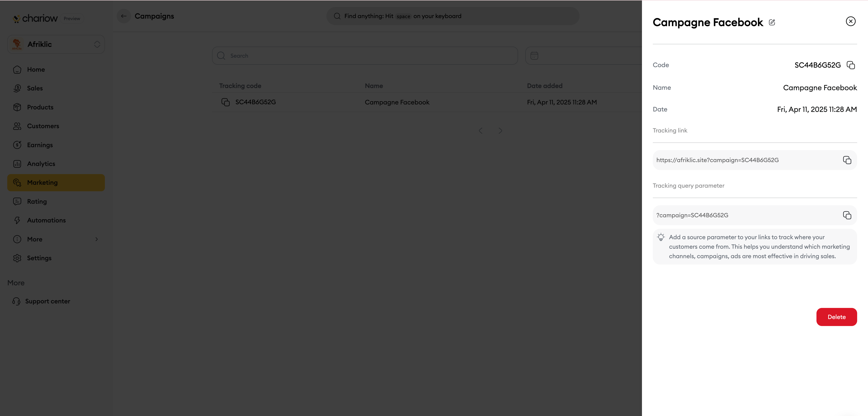This screenshot has height=416, width=868.
Task: Click the 'Name' column header
Action: click(x=374, y=86)
